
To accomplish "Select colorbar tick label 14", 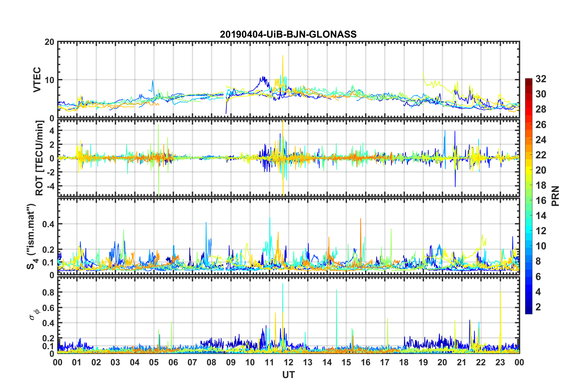I will pyautogui.click(x=541, y=216).
